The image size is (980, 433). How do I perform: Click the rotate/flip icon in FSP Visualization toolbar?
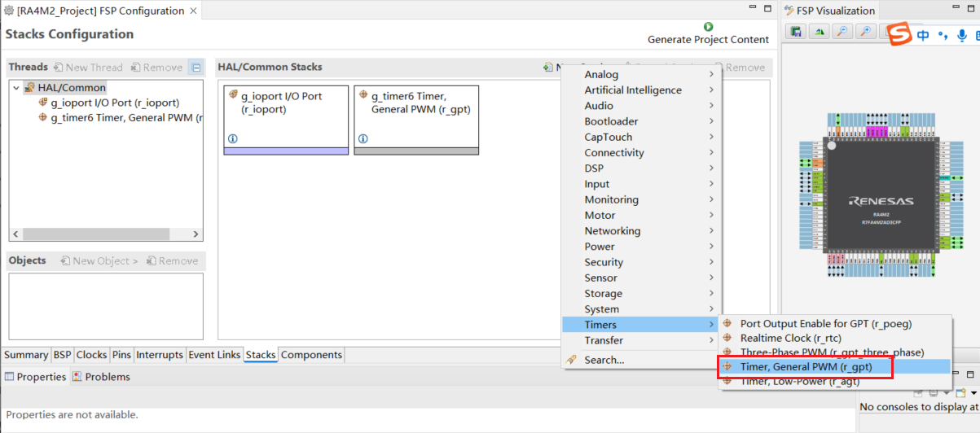819,32
